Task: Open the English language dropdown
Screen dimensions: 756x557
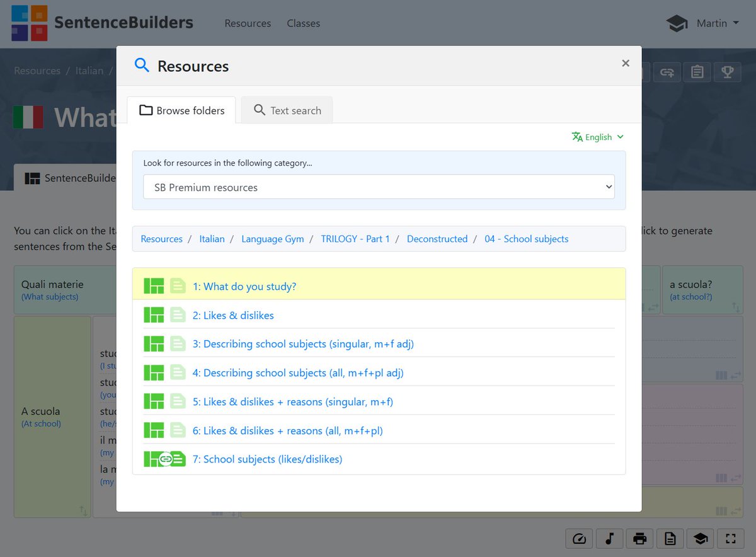Action: click(x=598, y=137)
